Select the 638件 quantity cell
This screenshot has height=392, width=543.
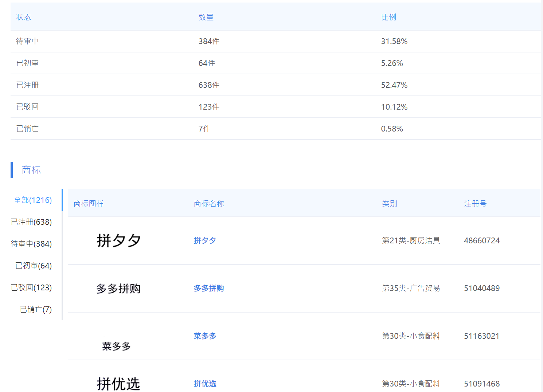pos(209,85)
